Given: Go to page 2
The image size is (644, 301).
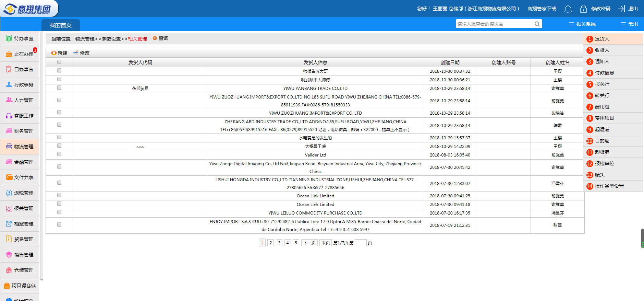Looking at the screenshot, I should coord(270,243).
